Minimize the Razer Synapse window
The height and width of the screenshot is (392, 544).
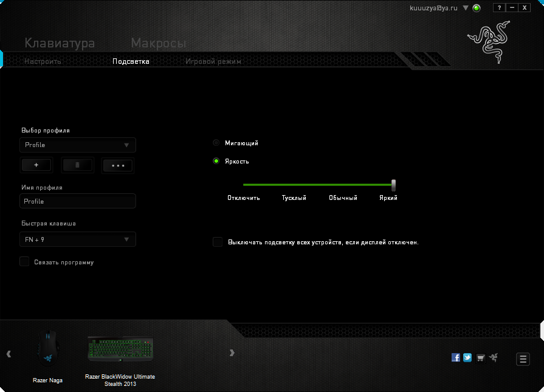pos(512,8)
